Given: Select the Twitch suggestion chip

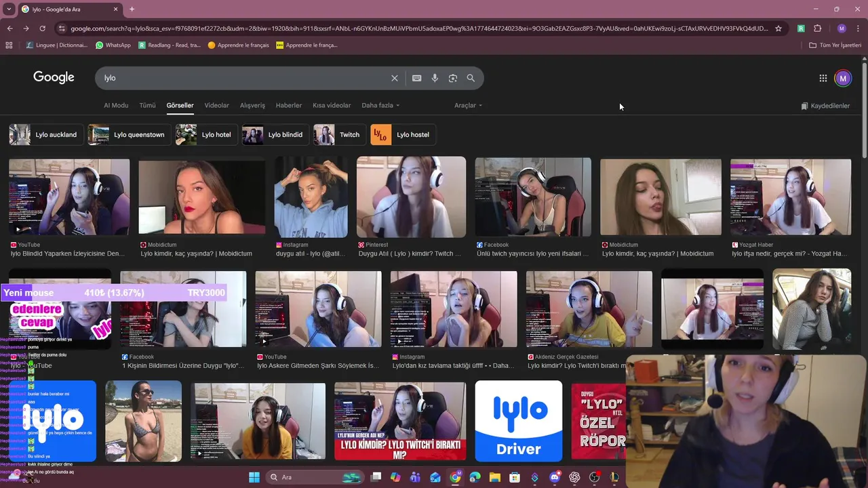Looking at the screenshot, I should (340, 135).
